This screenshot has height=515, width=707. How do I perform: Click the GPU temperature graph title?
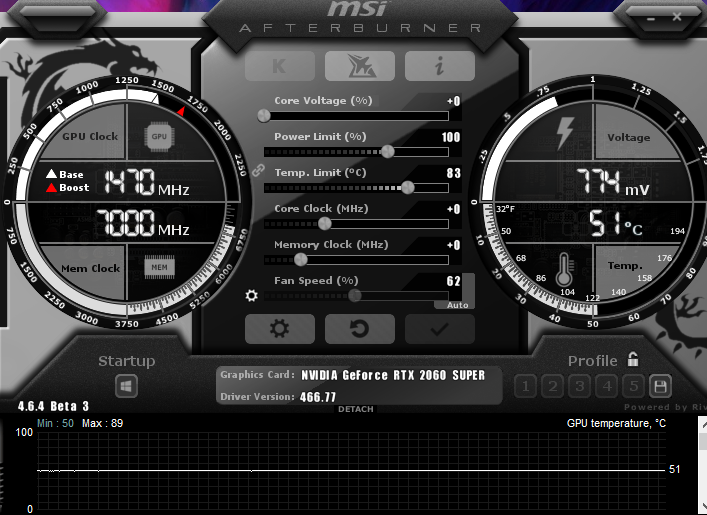tap(616, 423)
